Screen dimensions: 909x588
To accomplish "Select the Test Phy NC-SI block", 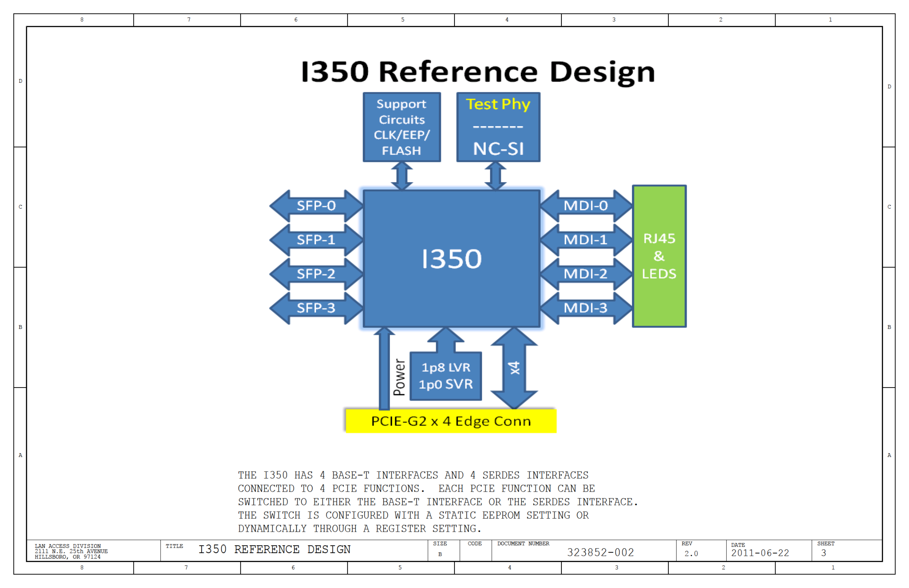I will point(498,127).
